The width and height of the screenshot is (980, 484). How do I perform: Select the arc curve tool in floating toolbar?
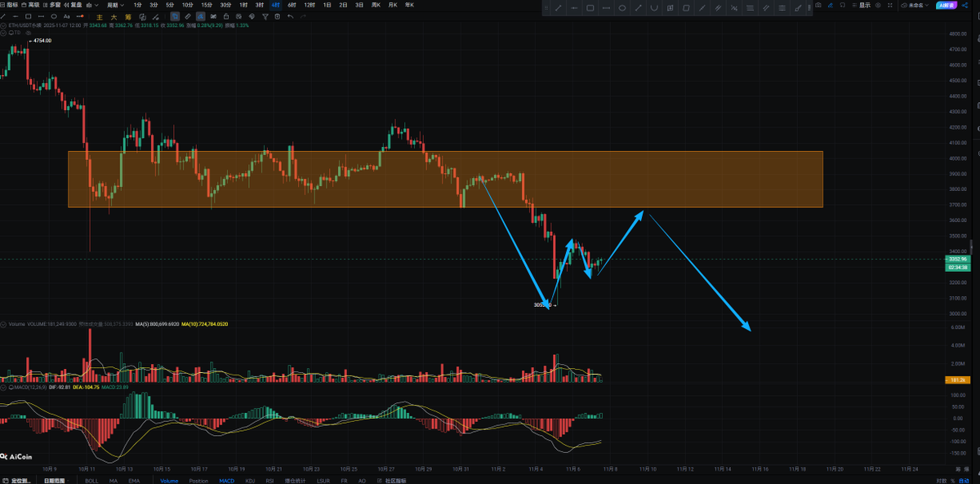pos(654,7)
